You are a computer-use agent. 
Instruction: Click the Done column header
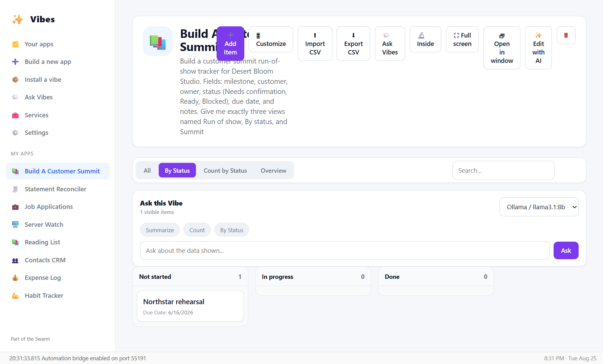coord(436,277)
